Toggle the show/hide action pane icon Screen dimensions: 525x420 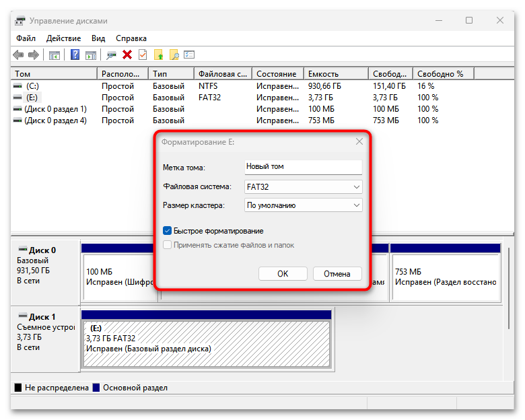[91, 55]
